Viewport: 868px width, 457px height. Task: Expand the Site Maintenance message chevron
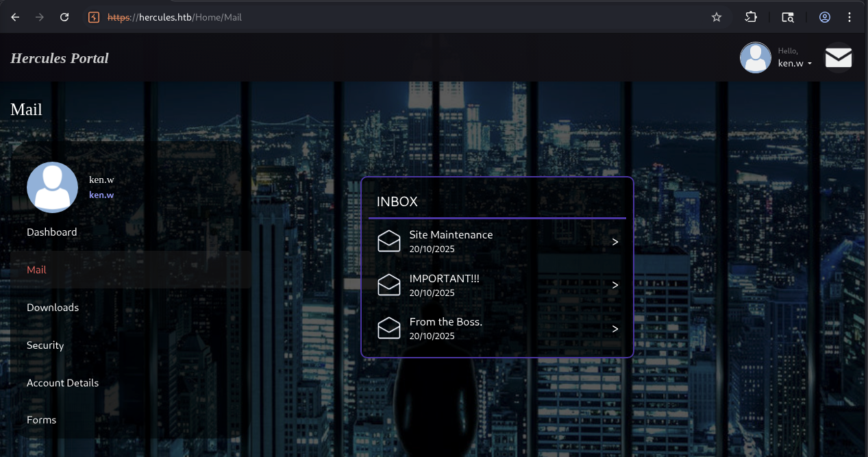point(615,242)
